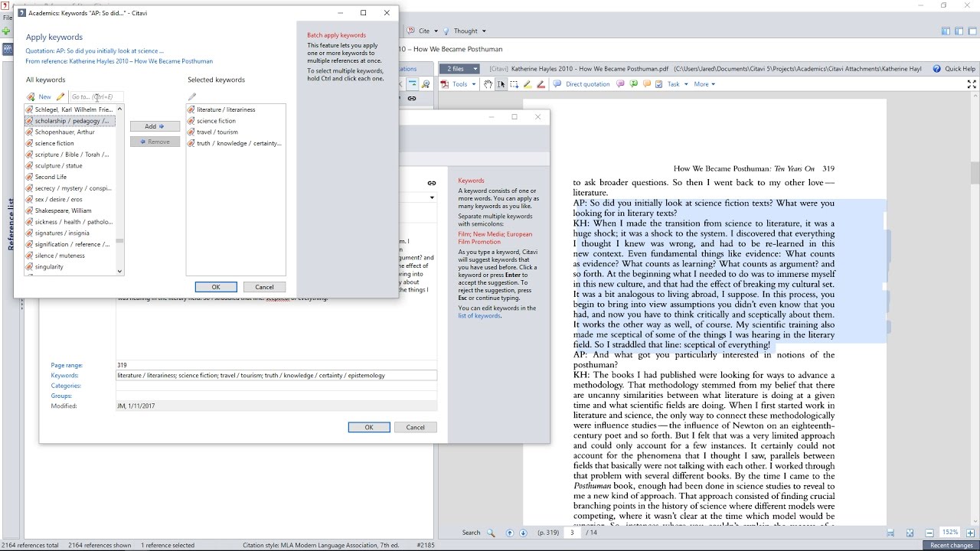Select 'literature / literariness' in Selected keywords
The width and height of the screenshot is (980, 551).
pyautogui.click(x=226, y=109)
